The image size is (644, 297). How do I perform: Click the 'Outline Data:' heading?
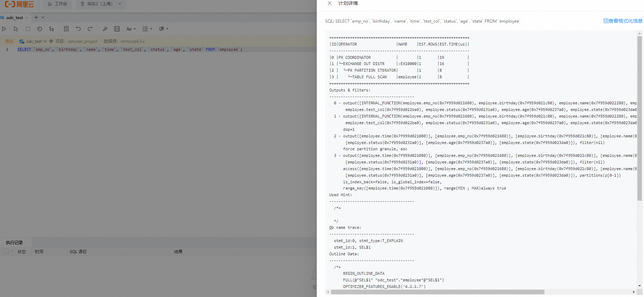[x=344, y=254]
